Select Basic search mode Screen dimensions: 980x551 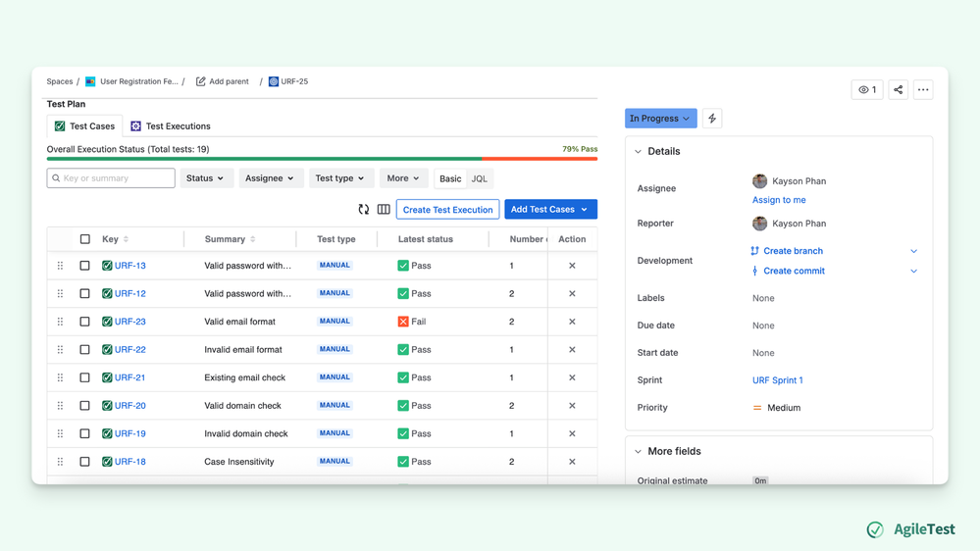[450, 178]
